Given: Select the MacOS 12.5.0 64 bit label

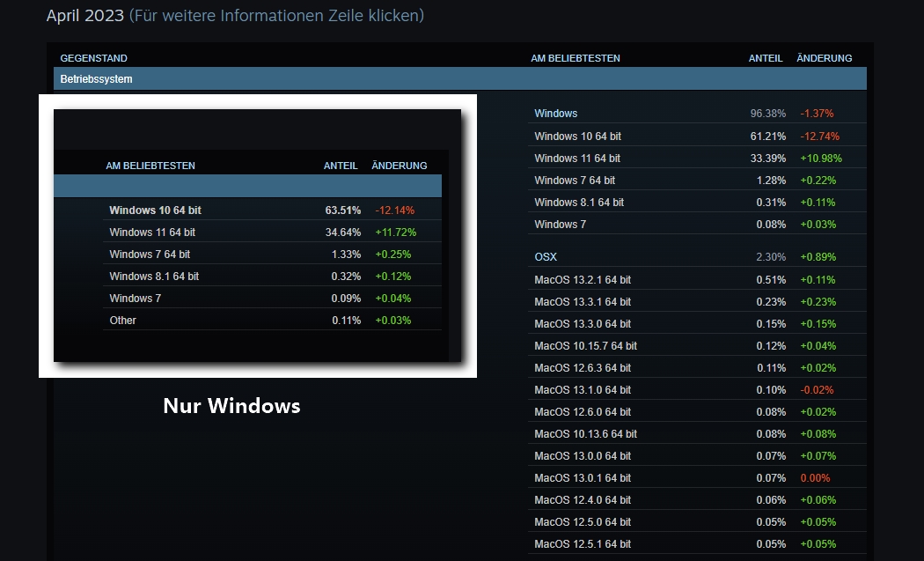Looking at the screenshot, I should [x=583, y=522].
